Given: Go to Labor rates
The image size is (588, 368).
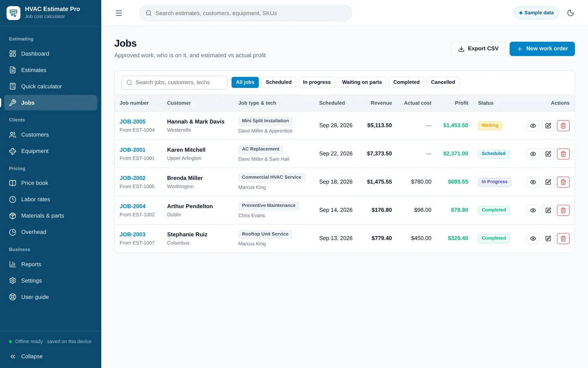Looking at the screenshot, I should [50, 199].
